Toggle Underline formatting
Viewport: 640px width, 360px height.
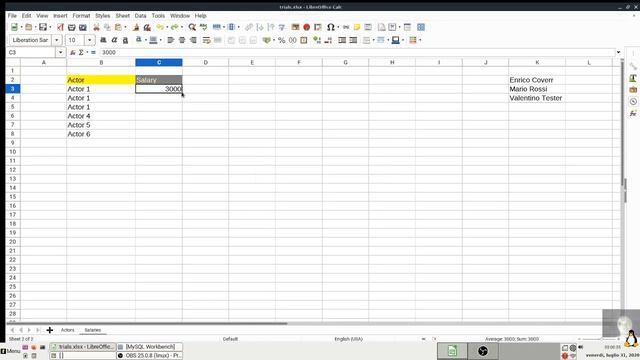(125, 40)
